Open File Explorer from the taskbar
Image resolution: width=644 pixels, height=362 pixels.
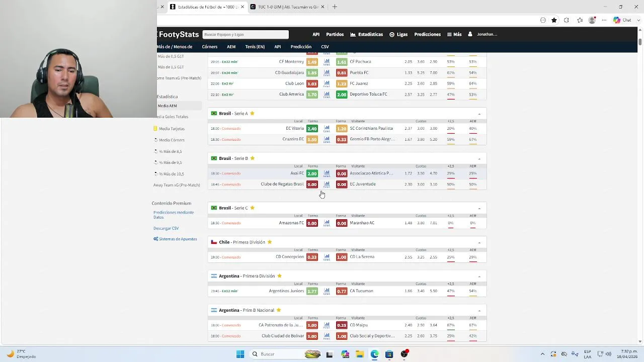[360, 354]
